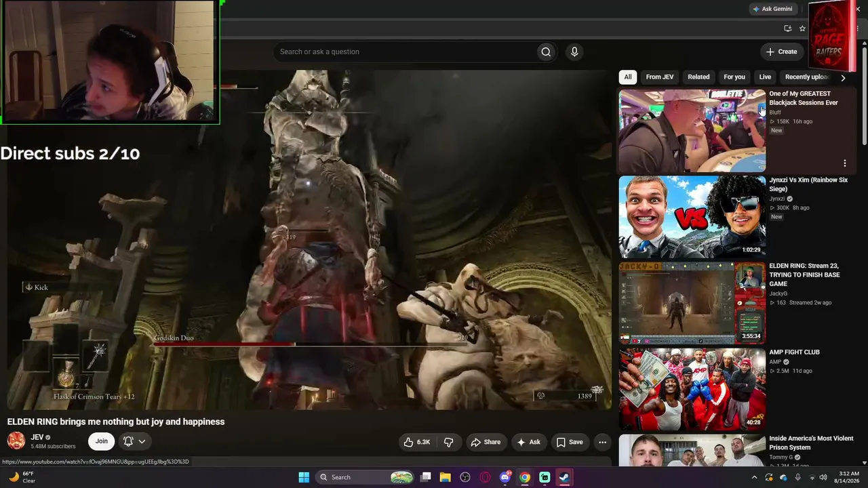The image size is (868, 488).
Task: Show more filter chips with the arrow
Action: point(843,77)
